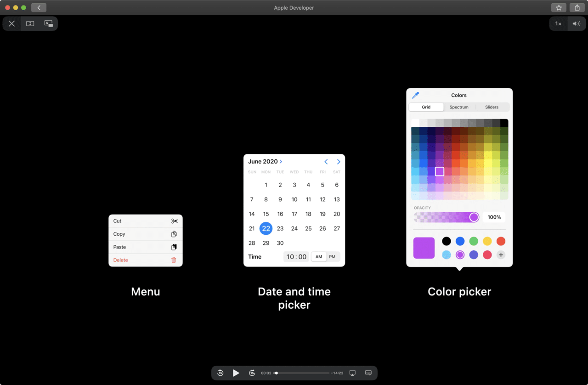Screen dimensions: 588x385
Task: Switch to the Spectrum tab
Action: 459,107
